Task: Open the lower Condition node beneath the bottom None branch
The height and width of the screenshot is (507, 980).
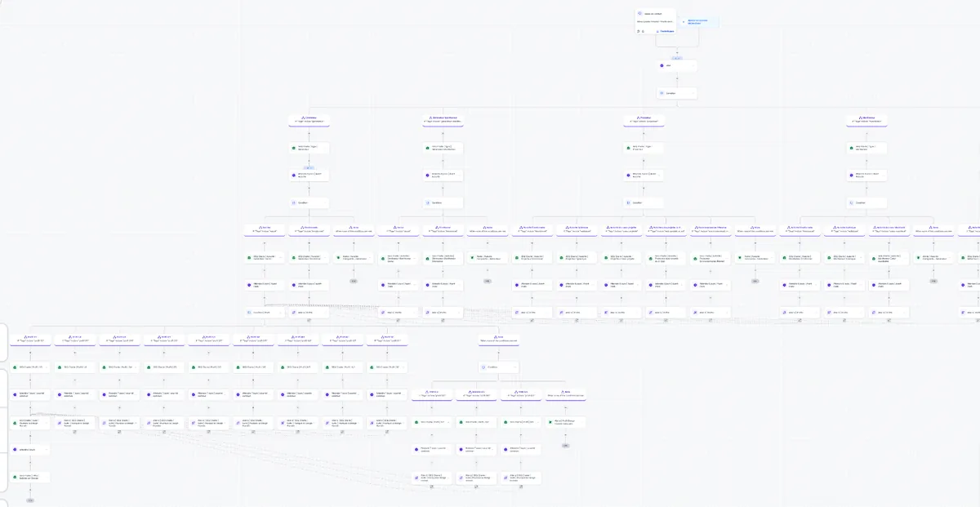Action: tap(498, 367)
